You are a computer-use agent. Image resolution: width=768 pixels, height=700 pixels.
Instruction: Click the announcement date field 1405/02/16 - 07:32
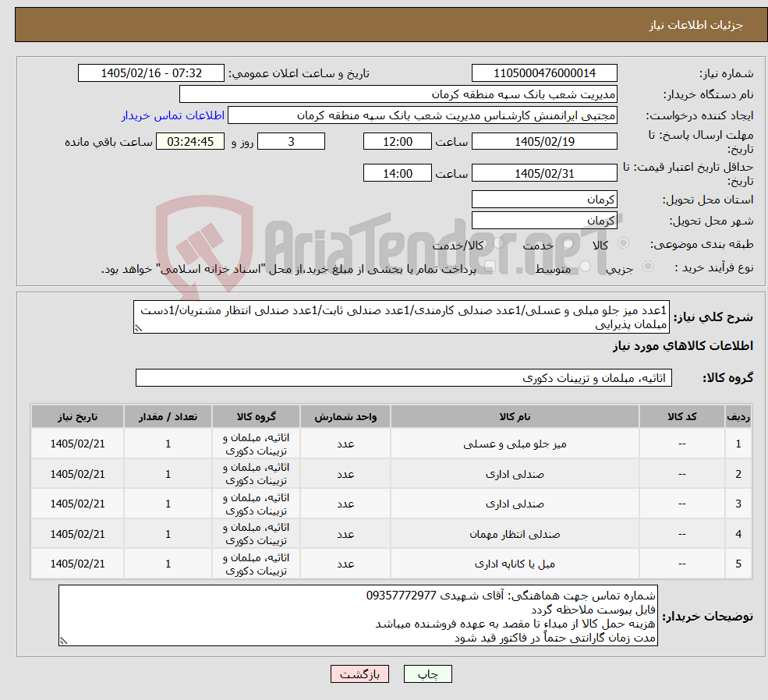[150, 73]
